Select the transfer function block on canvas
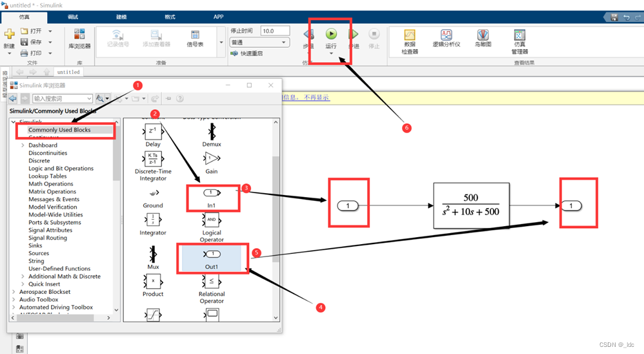This screenshot has width=644, height=354. [471, 205]
